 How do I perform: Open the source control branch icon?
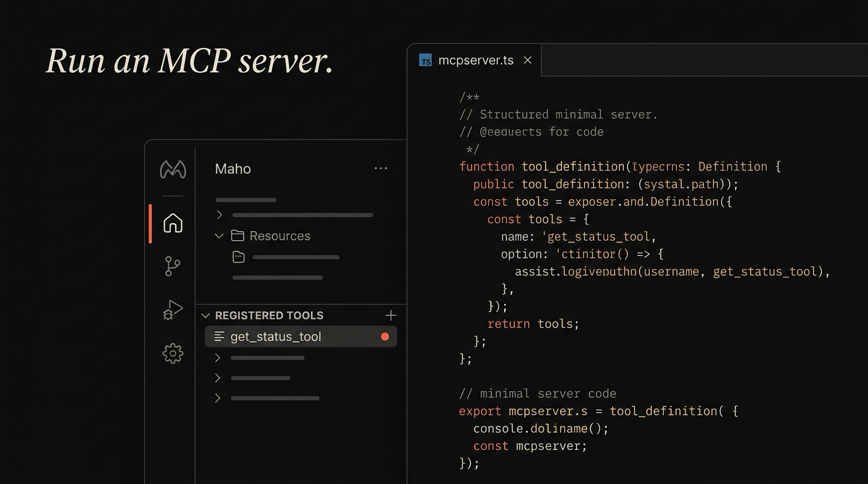click(x=172, y=266)
